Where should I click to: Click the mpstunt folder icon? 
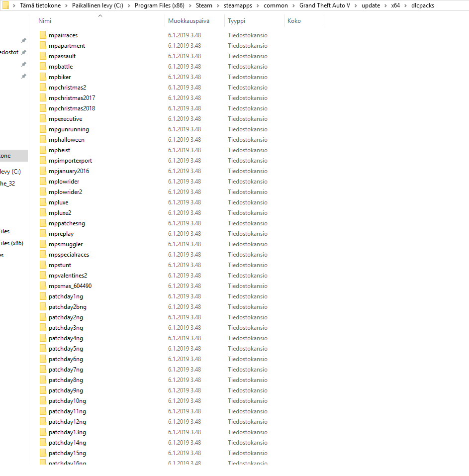[43, 265]
